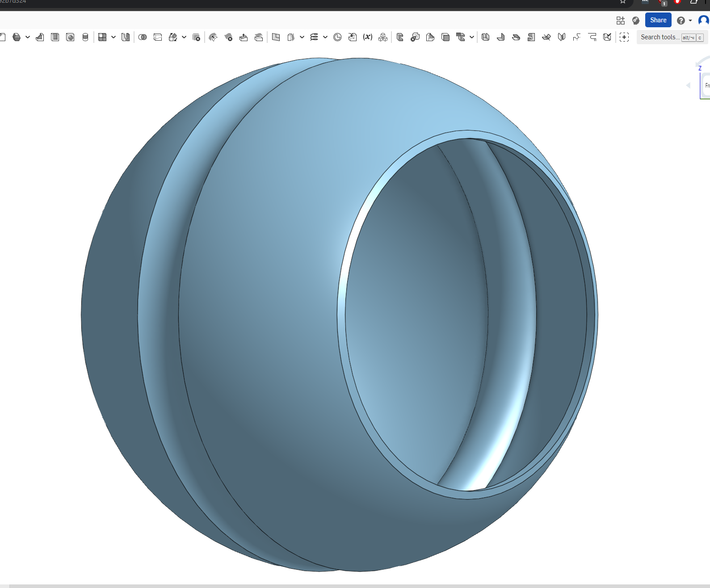This screenshot has width=710, height=588.
Task: Select the Bend relief tool icon
Action: pos(592,37)
